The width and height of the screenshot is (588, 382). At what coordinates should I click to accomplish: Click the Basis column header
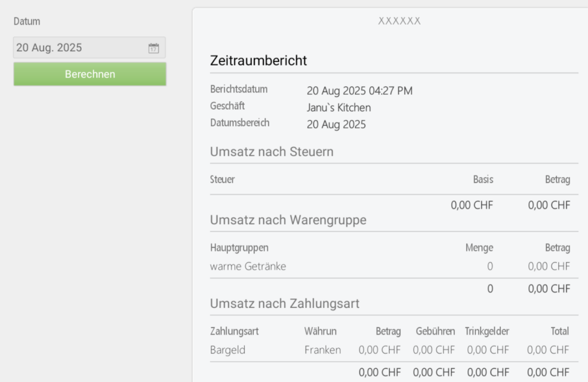coord(483,179)
